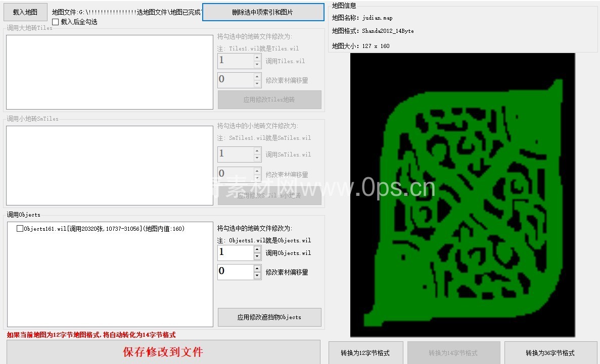
Task: Increase the 调用Objects.wil value with up arrow
Action: (x=257, y=249)
